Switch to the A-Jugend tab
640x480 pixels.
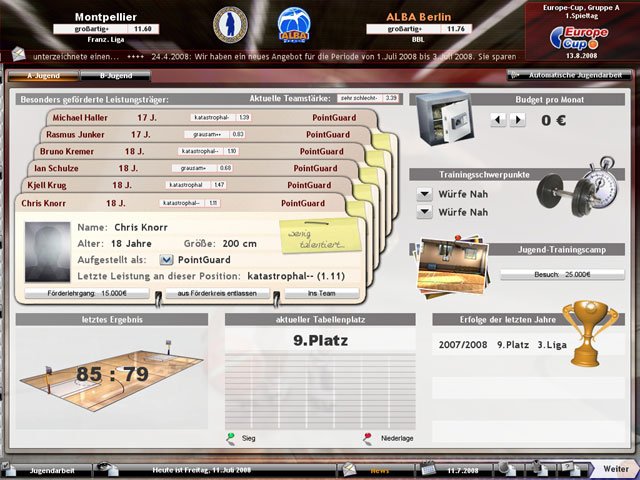click(43, 76)
